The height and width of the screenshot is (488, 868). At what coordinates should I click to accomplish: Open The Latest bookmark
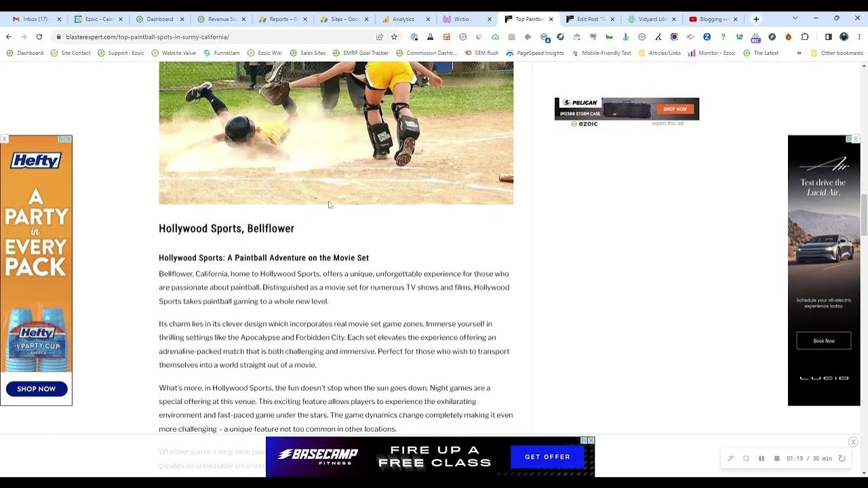(x=761, y=53)
